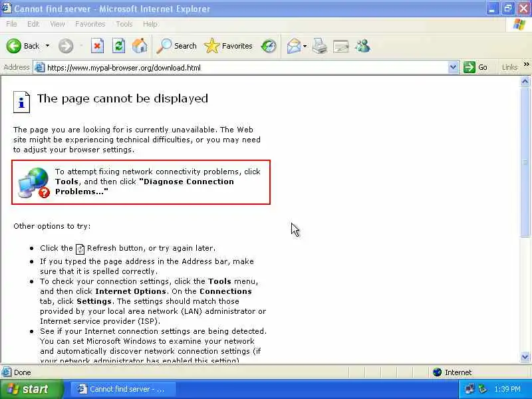Open the Windows Start menu
The width and height of the screenshot is (532, 399).
tap(31, 389)
